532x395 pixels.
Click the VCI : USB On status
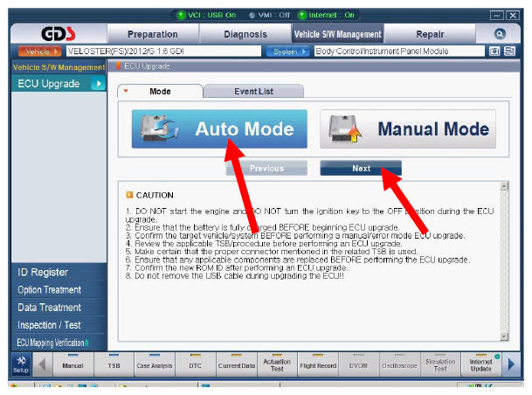click(207, 15)
